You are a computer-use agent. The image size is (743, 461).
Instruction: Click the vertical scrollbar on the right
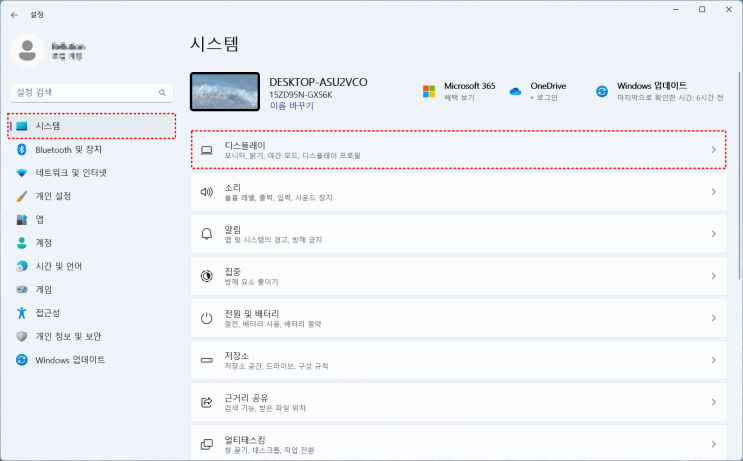click(740, 175)
